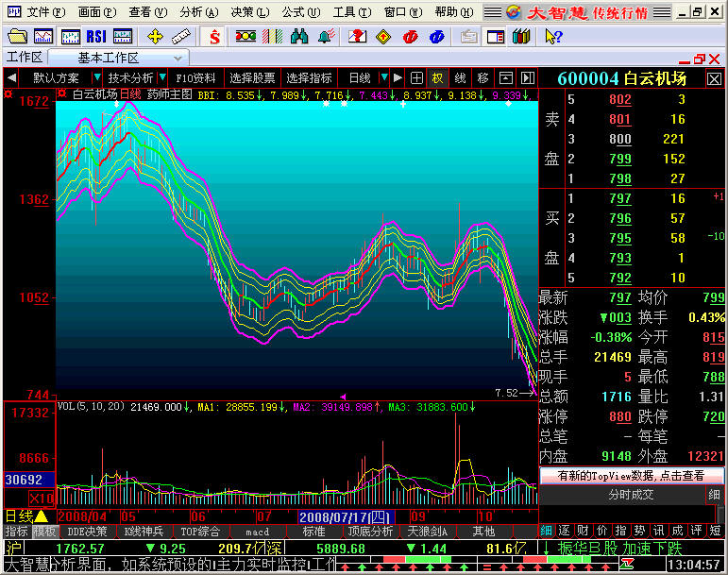The height and width of the screenshot is (575, 728).
Task: Click the crosshair grid icon in chart bar
Action: pos(416,78)
